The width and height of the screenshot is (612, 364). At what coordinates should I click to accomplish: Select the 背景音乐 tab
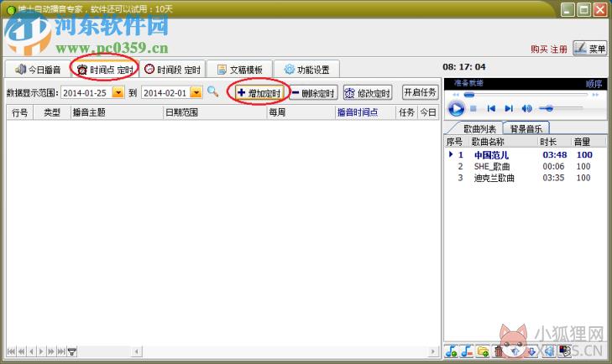click(526, 128)
